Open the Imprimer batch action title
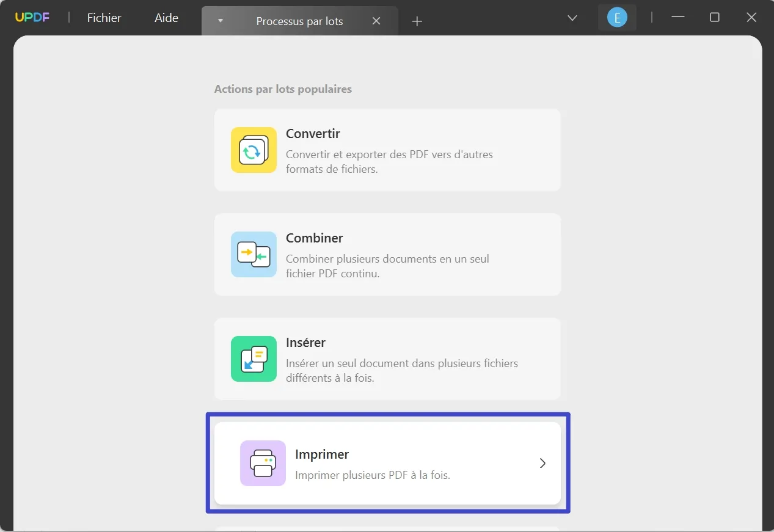 pos(322,454)
